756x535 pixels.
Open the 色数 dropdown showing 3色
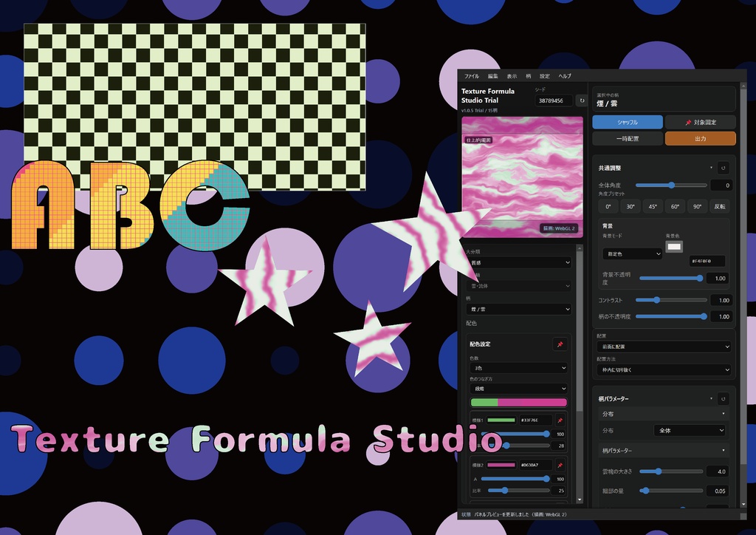click(519, 368)
